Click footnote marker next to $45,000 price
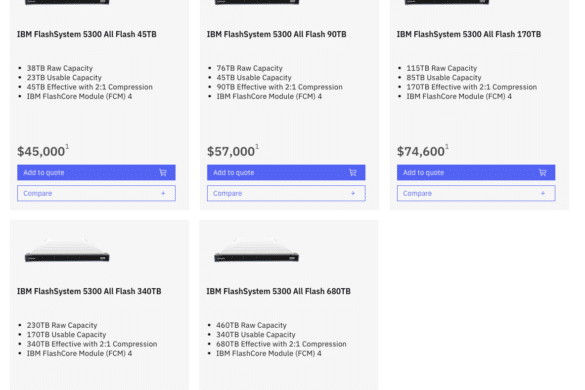Viewport: 585px width, 390px height. 67,146
